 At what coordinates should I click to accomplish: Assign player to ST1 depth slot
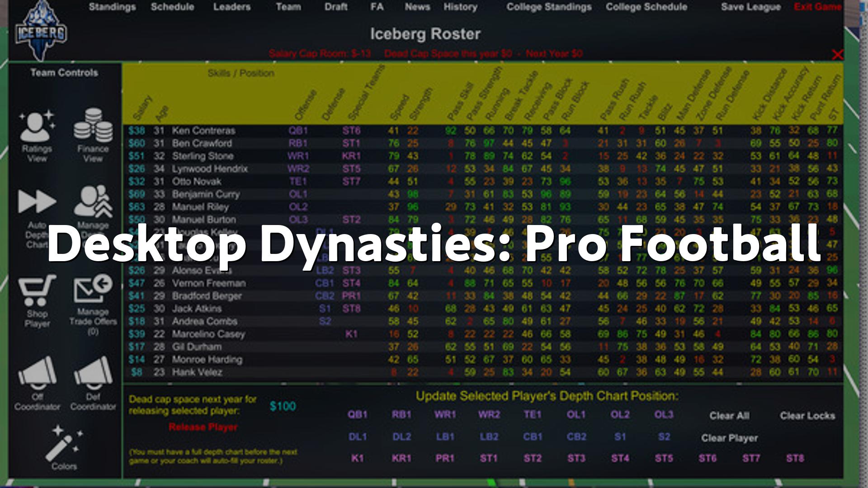click(x=489, y=458)
